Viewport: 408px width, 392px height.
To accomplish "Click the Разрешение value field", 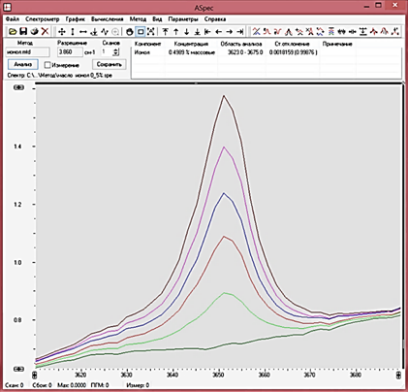I will pos(70,52).
